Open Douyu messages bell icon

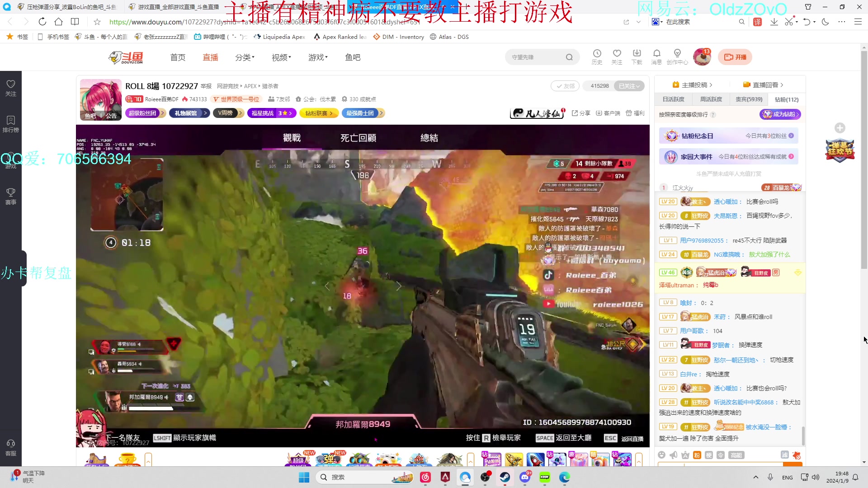tap(656, 57)
